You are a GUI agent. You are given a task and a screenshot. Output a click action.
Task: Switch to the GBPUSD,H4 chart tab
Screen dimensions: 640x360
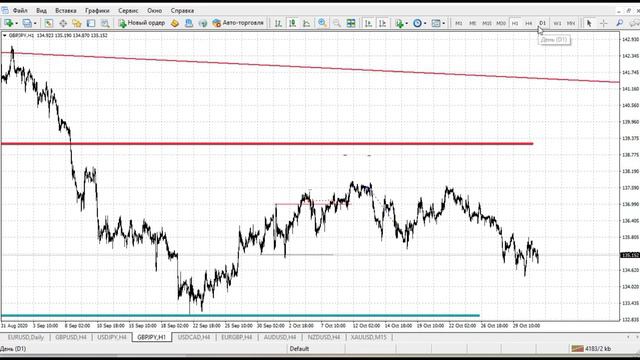[71, 338]
